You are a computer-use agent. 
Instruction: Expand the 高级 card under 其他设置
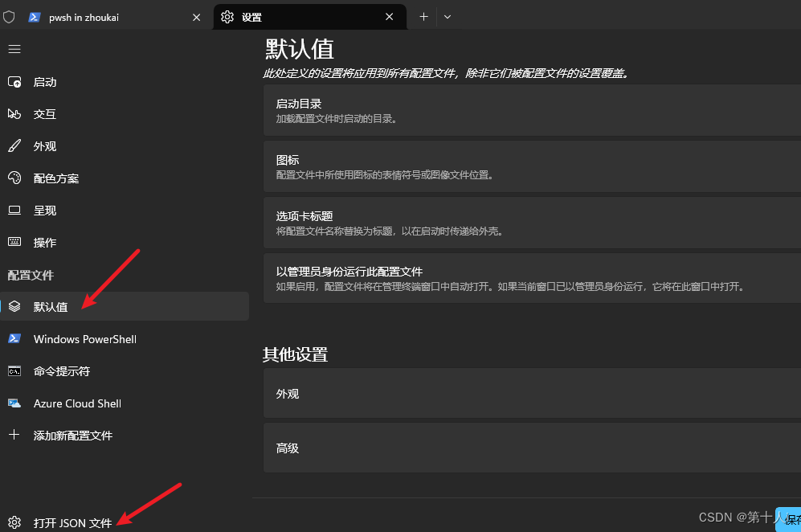click(530, 448)
